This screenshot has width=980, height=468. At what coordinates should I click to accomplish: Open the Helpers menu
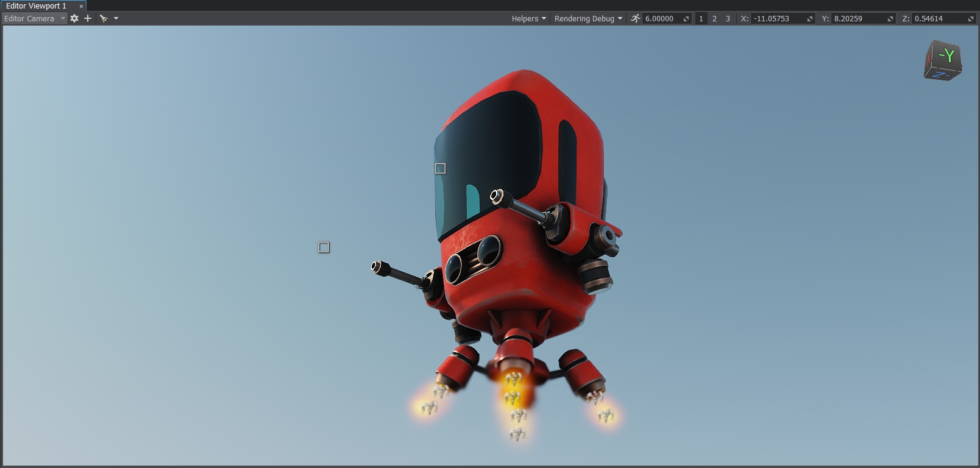point(528,18)
